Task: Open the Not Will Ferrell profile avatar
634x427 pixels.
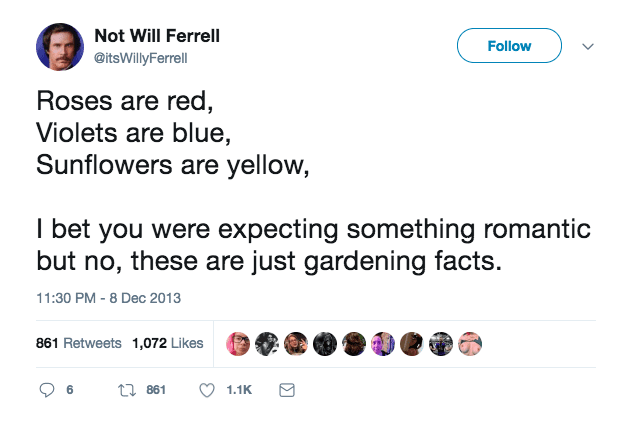Action: [60, 47]
